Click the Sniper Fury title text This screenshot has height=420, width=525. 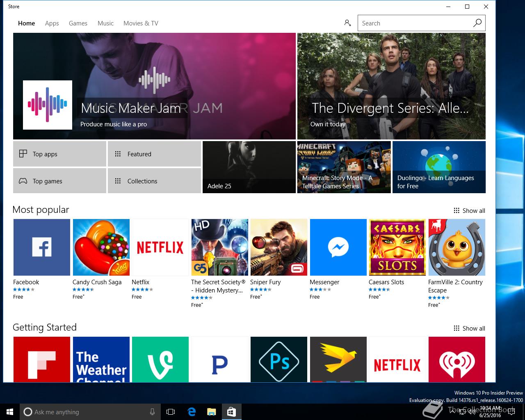click(265, 282)
